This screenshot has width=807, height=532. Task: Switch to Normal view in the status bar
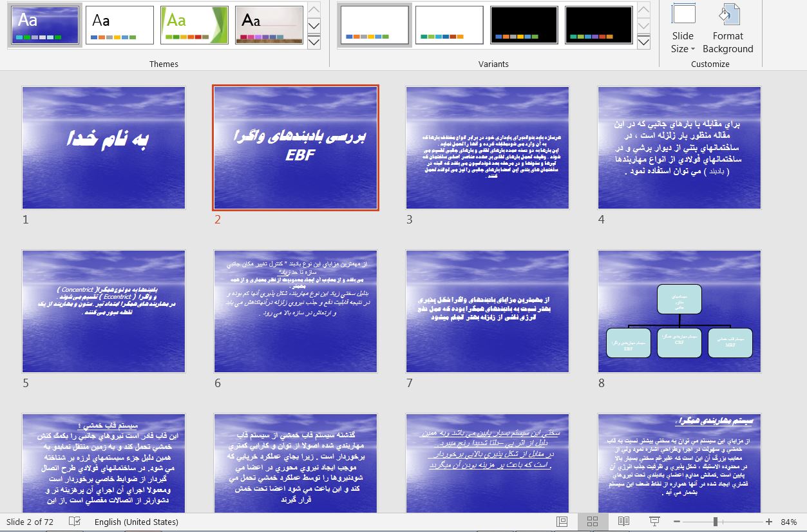click(x=562, y=522)
